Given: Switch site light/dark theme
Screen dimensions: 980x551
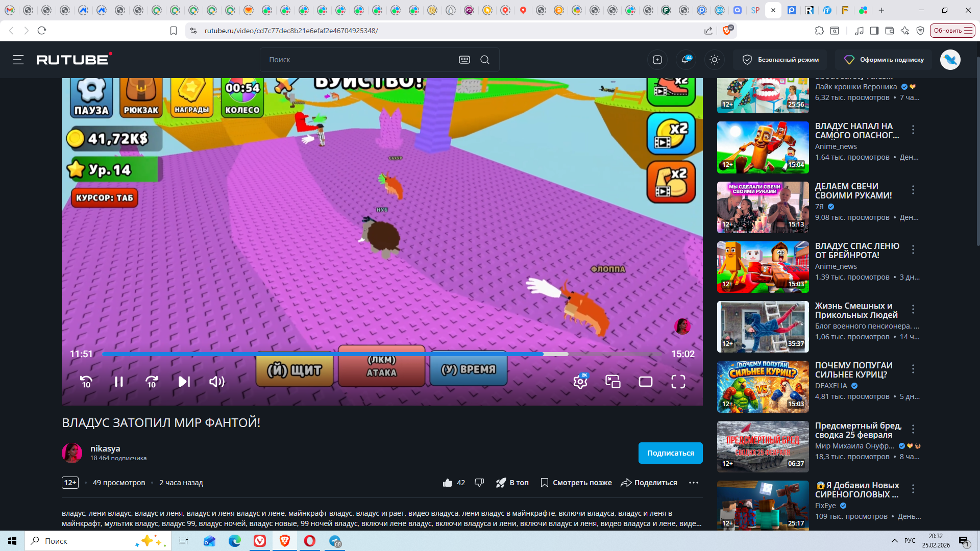Looking at the screenshot, I should pyautogui.click(x=715, y=60).
